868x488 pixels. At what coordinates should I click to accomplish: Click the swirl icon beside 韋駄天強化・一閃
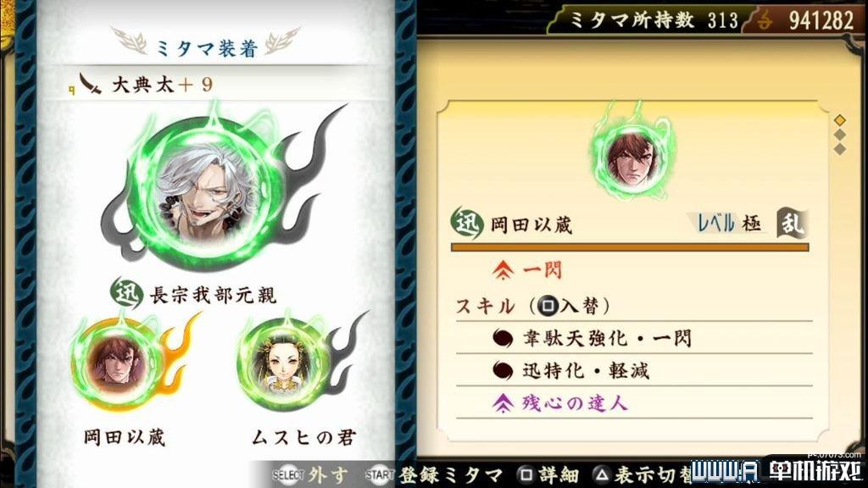coord(503,338)
